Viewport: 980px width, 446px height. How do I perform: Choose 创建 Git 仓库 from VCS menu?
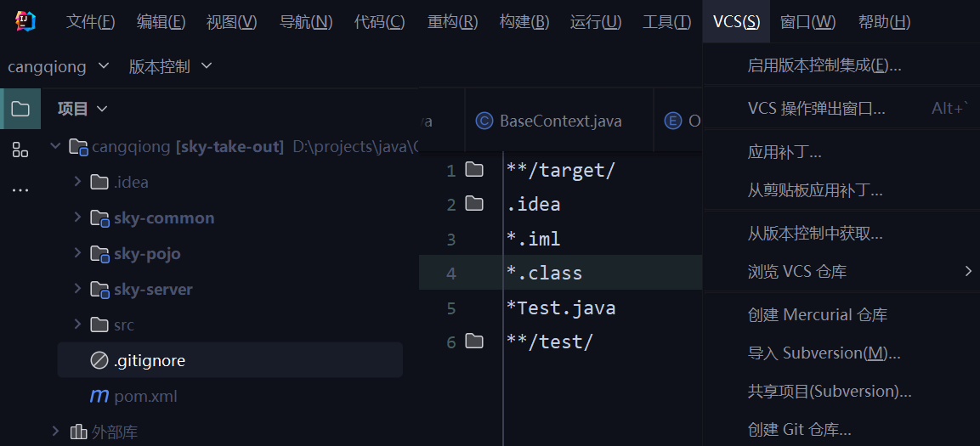coord(799,430)
